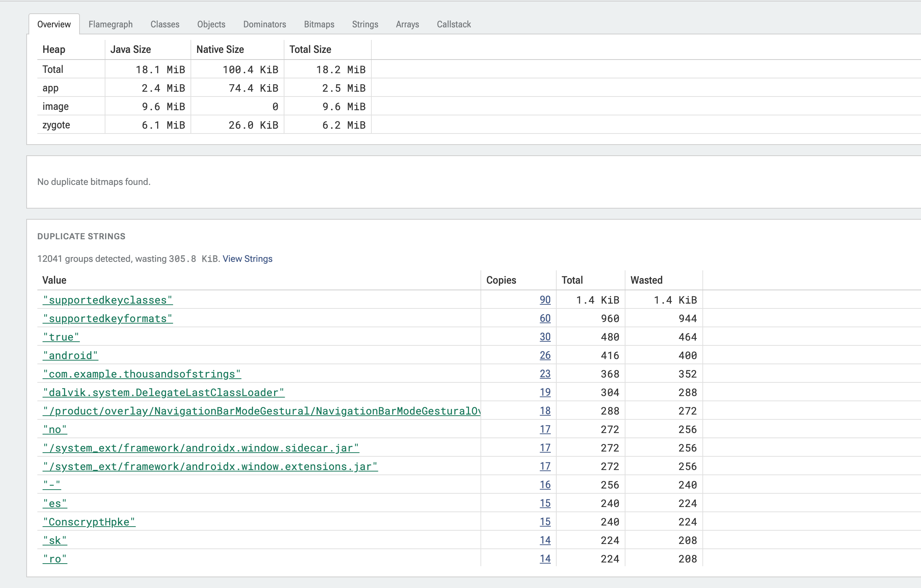Click the 2.4 MiB app Java size
The width and height of the screenshot is (921, 588).
click(163, 88)
